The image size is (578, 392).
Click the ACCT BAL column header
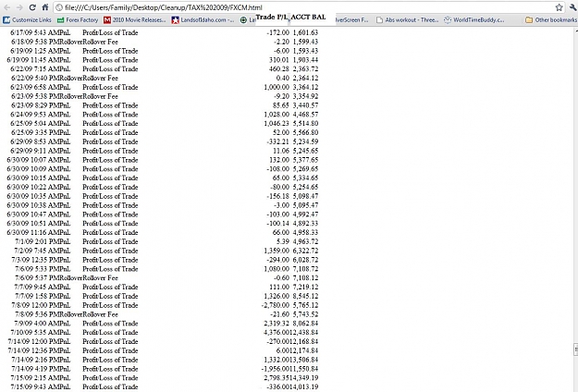(308, 17)
